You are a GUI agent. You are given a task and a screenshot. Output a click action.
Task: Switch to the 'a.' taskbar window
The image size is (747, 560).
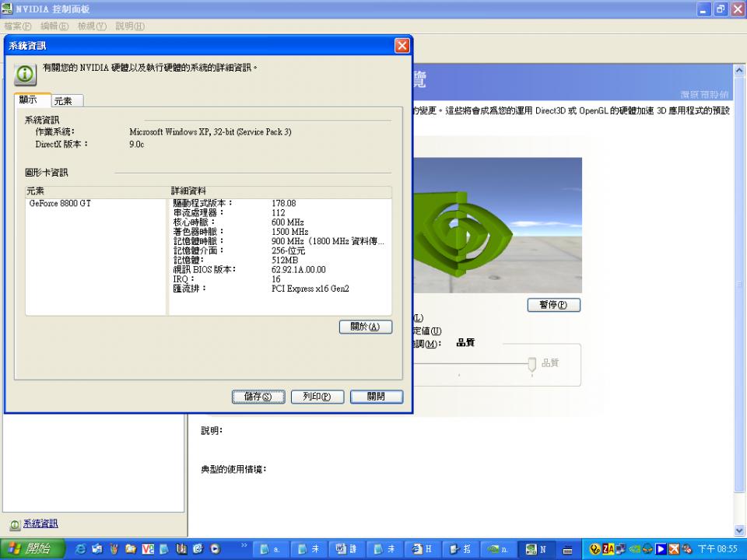pos(270,549)
